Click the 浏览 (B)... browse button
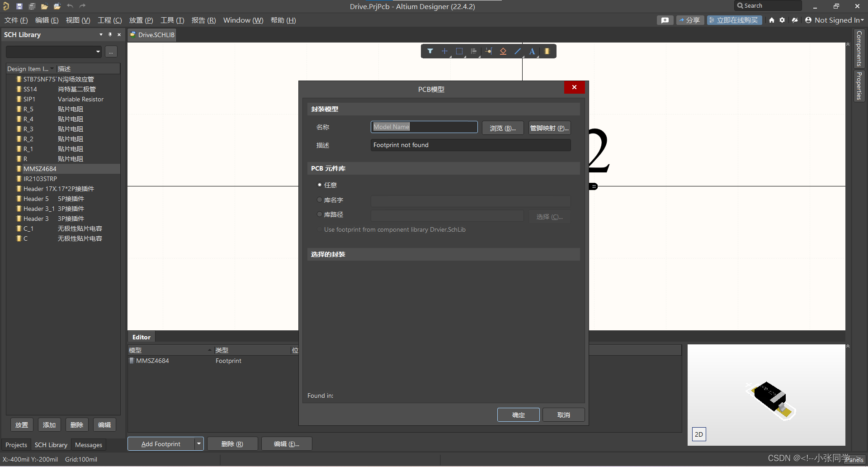 point(503,128)
